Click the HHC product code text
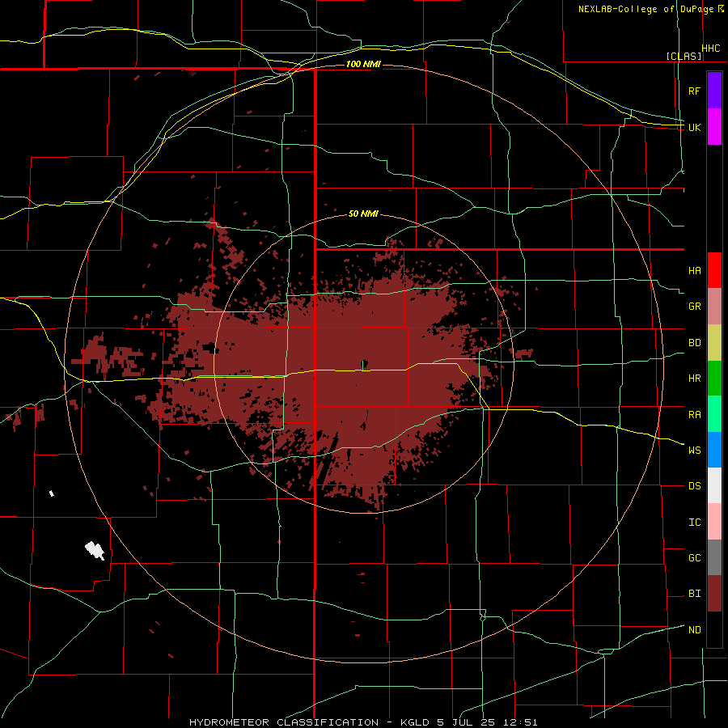This screenshot has width=728, height=728. (710, 49)
